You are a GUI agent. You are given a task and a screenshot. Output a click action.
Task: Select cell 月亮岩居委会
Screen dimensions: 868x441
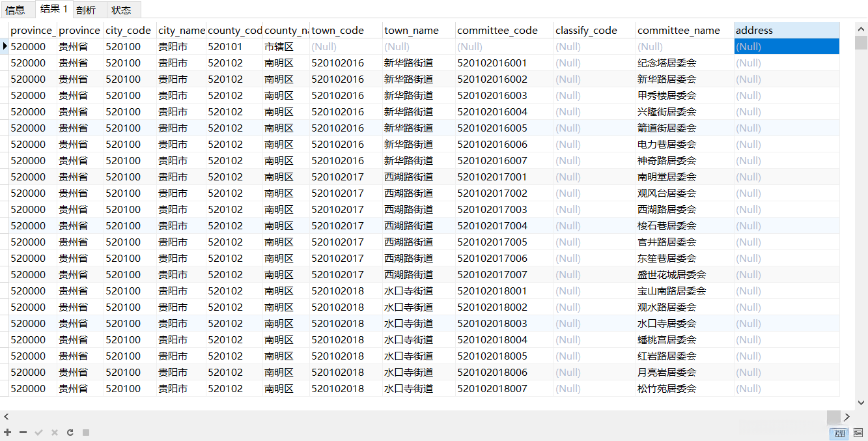[x=684, y=372]
